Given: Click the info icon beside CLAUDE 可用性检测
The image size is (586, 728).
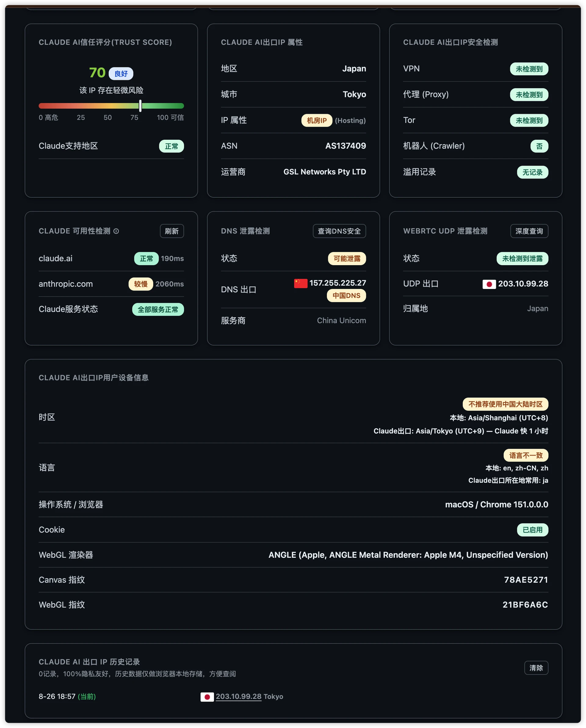Looking at the screenshot, I should [116, 231].
